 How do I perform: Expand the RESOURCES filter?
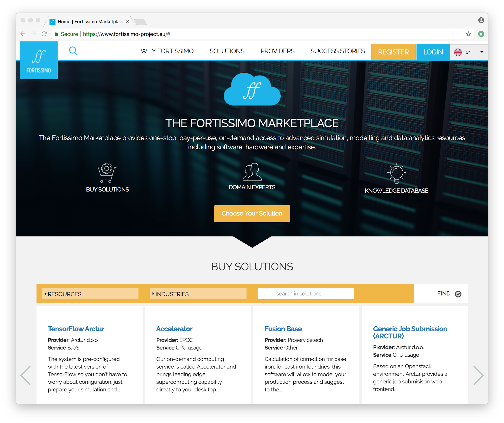pyautogui.click(x=90, y=294)
